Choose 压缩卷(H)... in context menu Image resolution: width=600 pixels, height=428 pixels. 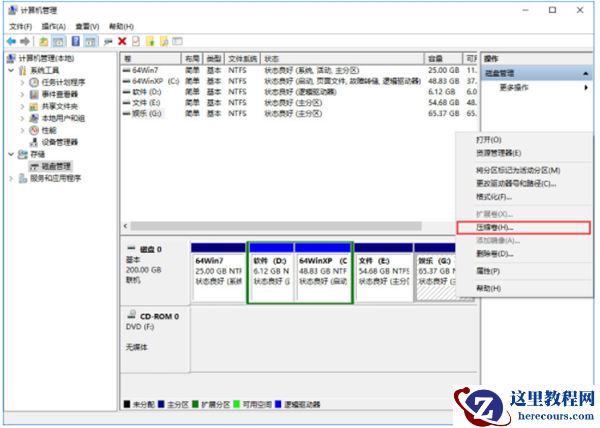tap(523, 228)
